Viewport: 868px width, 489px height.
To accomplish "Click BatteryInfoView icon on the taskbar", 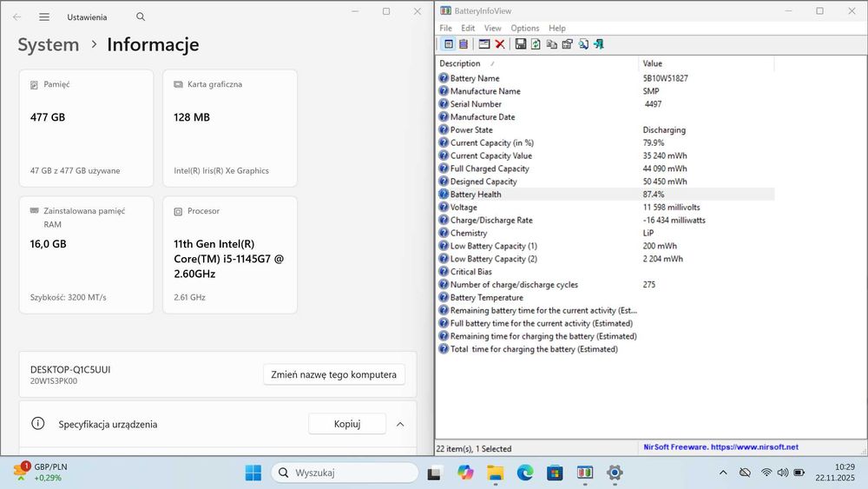I will pyautogui.click(x=584, y=472).
